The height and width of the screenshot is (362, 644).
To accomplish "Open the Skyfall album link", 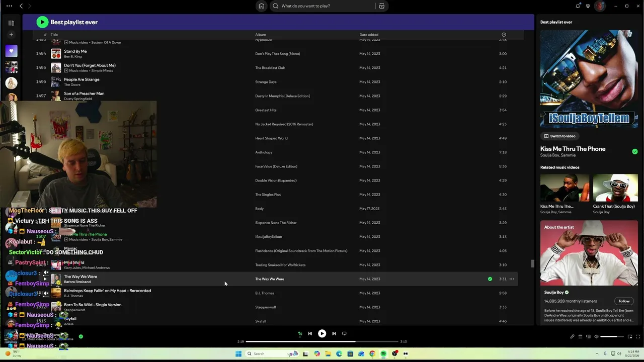I will (x=261, y=321).
